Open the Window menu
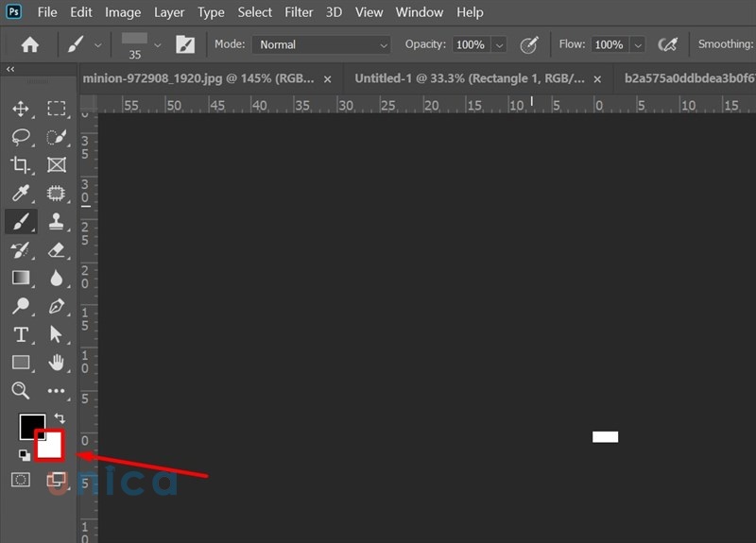756x543 pixels. [420, 12]
